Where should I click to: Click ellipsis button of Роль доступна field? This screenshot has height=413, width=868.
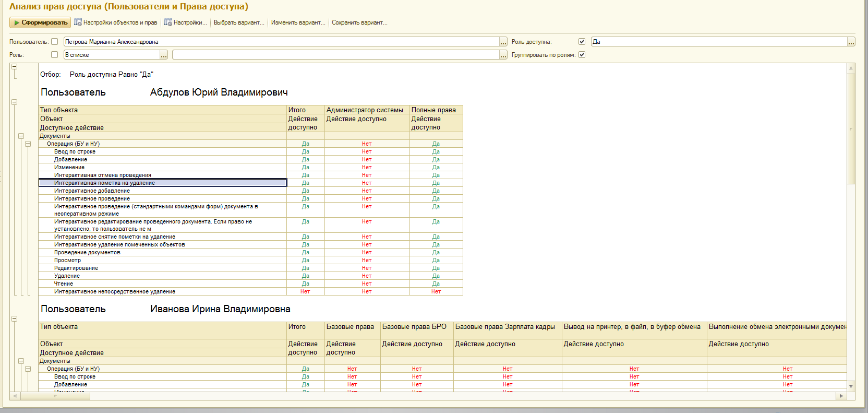coord(851,42)
